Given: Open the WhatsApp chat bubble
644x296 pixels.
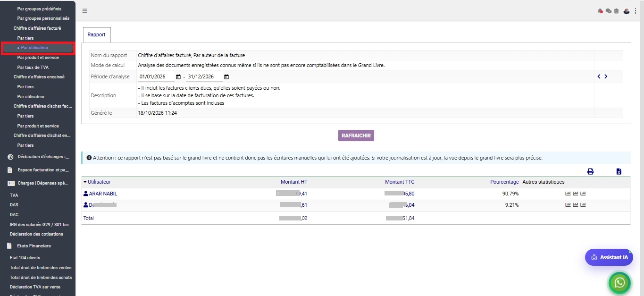Looking at the screenshot, I should pos(620,282).
